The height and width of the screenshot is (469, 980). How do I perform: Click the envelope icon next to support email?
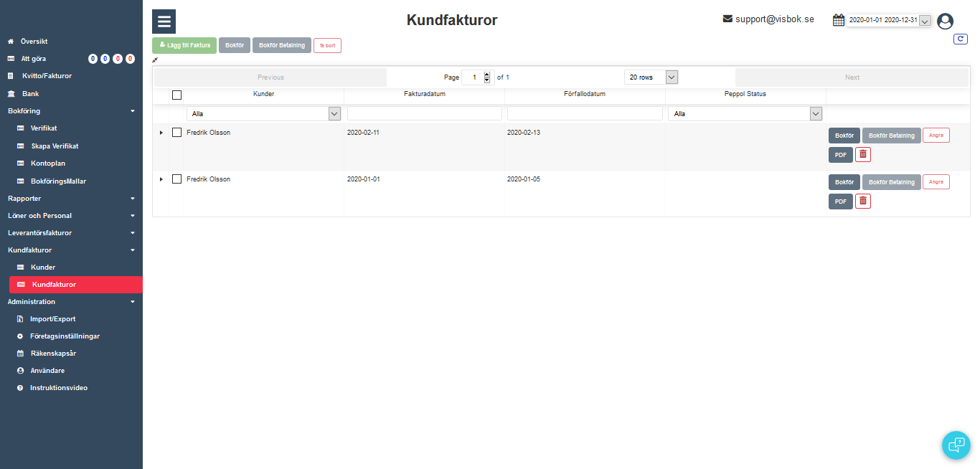tap(727, 19)
